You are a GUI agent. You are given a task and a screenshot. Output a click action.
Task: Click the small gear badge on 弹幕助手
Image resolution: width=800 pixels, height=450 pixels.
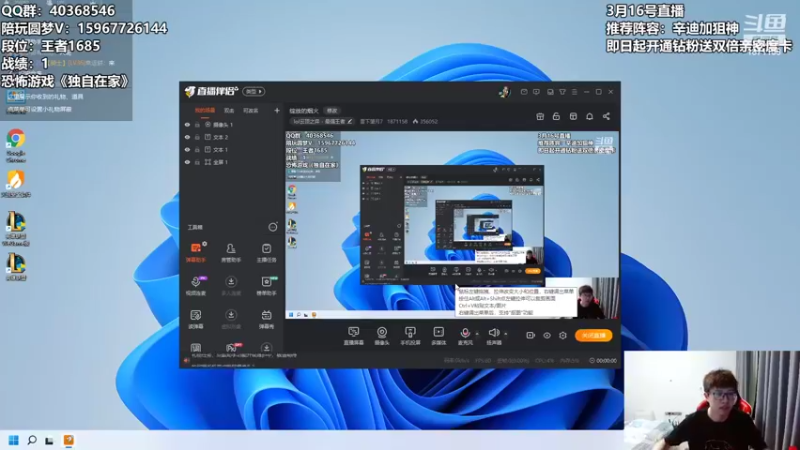click(204, 244)
